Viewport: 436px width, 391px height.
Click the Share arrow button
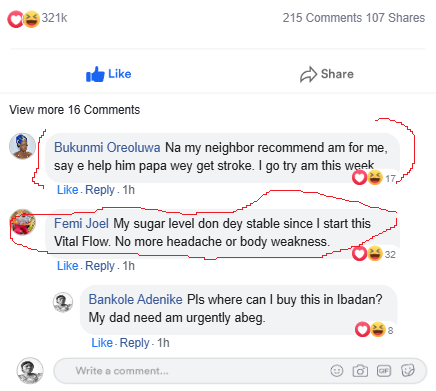327,74
